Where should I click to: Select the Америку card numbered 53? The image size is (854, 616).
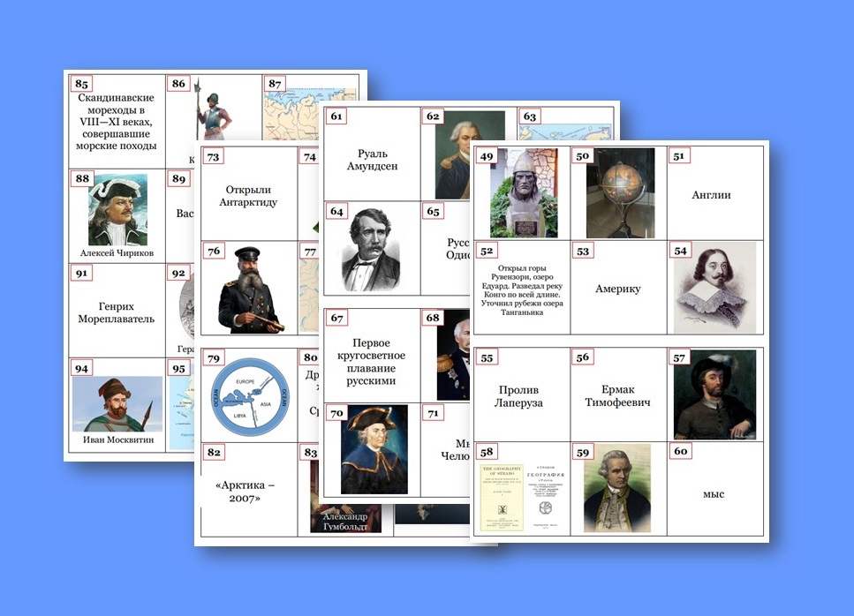[617, 289]
